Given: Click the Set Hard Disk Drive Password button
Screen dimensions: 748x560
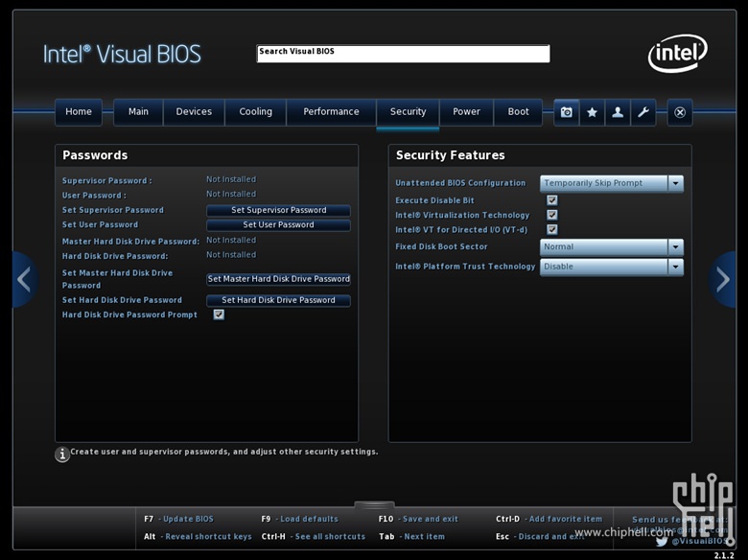Looking at the screenshot, I should (279, 300).
